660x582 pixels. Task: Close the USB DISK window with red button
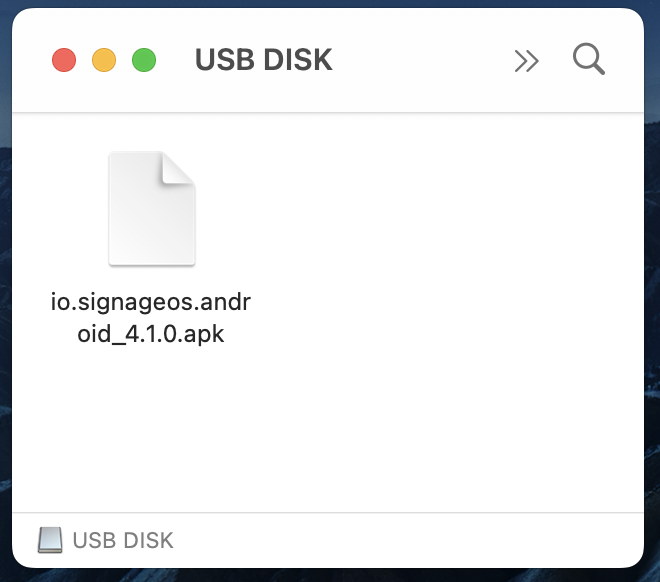click(64, 60)
